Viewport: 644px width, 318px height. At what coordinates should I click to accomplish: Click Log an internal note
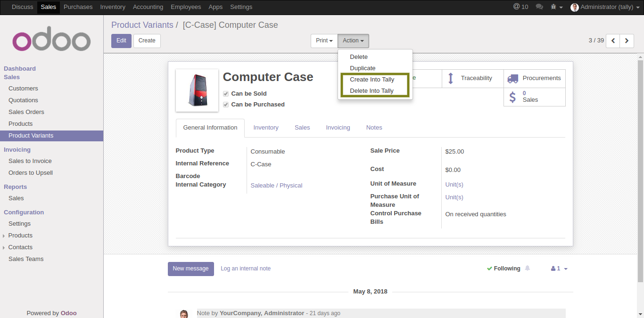pos(246,269)
